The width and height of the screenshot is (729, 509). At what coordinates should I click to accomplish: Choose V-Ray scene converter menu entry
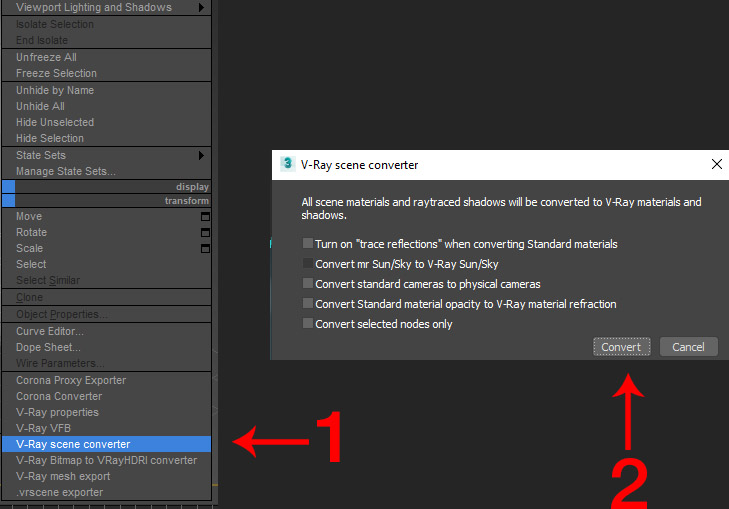pyautogui.click(x=106, y=444)
